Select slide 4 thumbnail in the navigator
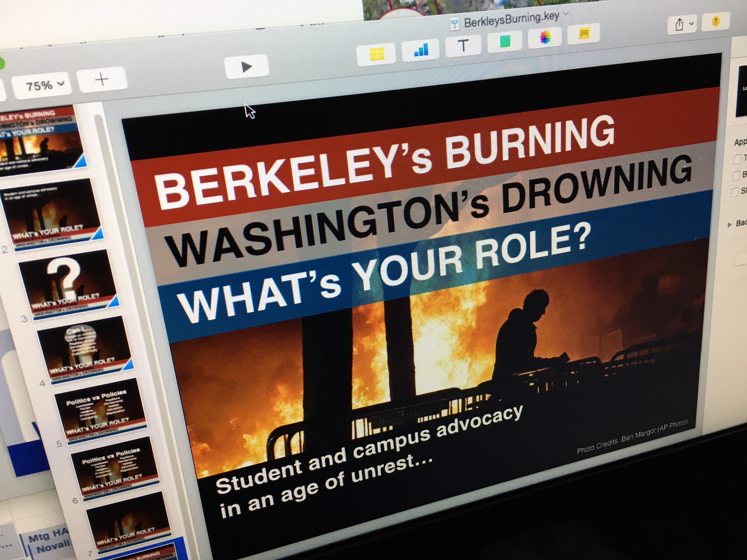The image size is (747, 560). tap(85, 350)
